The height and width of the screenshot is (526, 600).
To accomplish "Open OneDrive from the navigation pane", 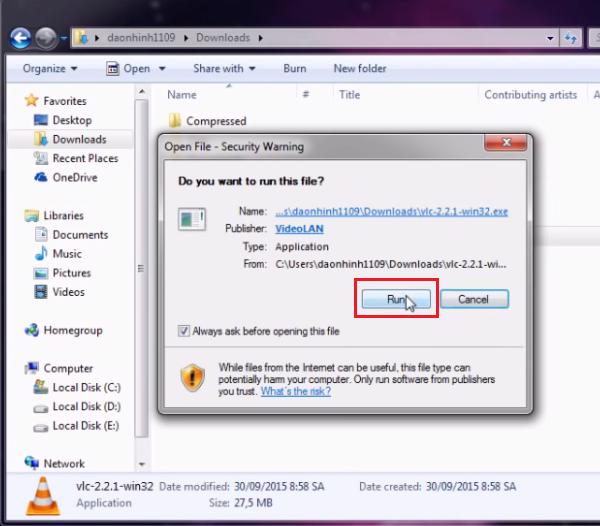I will [74, 177].
